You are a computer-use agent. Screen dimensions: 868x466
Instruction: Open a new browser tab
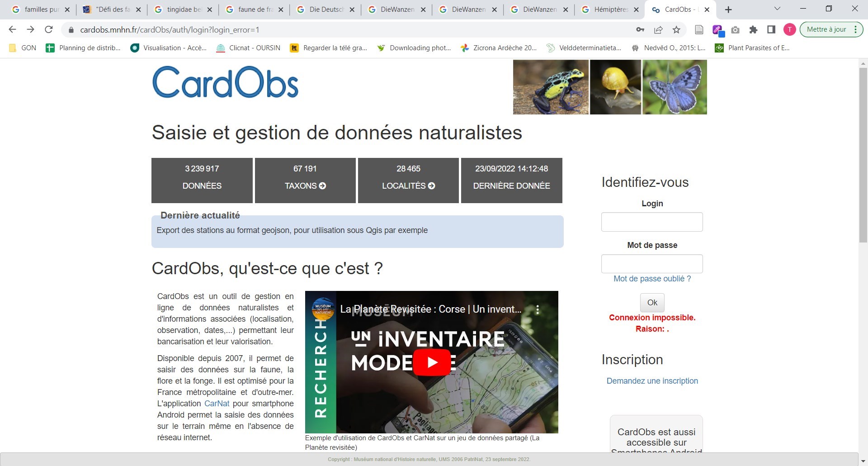(728, 10)
